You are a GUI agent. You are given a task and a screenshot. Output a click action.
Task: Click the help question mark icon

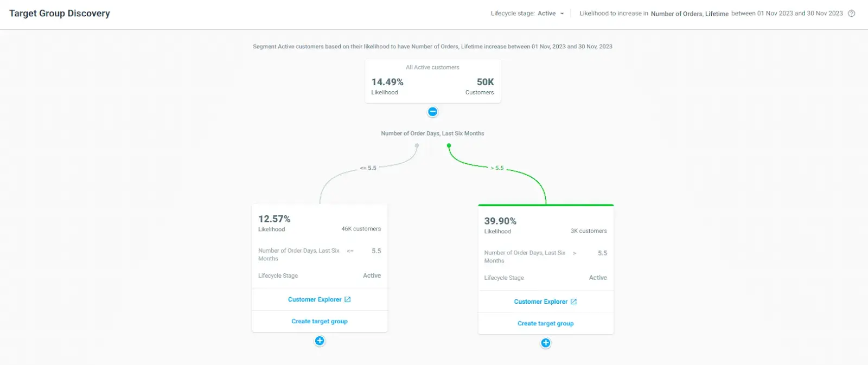(851, 14)
